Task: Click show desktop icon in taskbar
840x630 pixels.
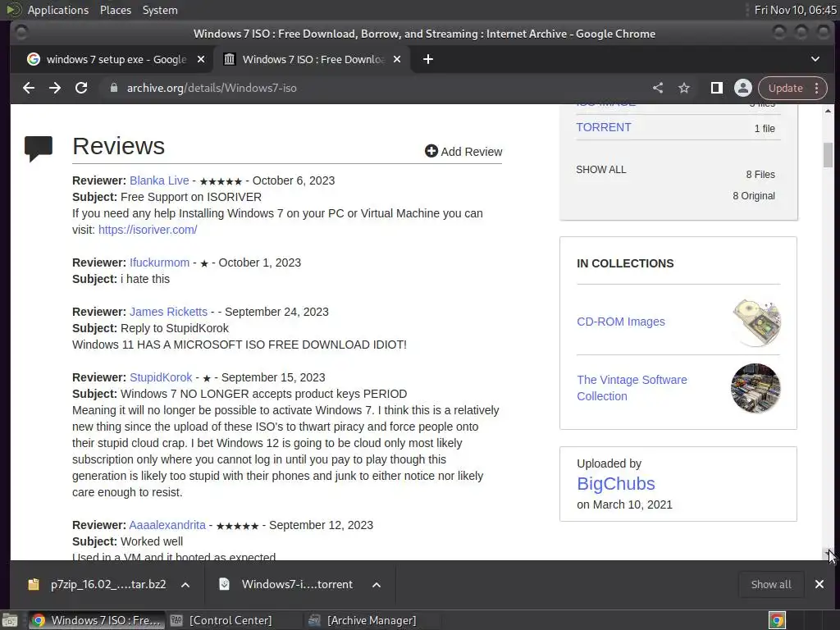Action: click(x=10, y=620)
